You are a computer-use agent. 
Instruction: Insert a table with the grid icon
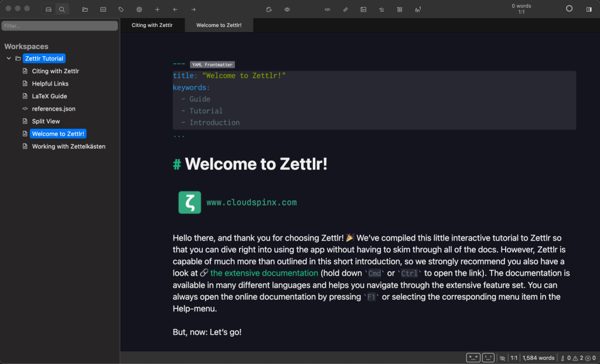[x=400, y=9]
